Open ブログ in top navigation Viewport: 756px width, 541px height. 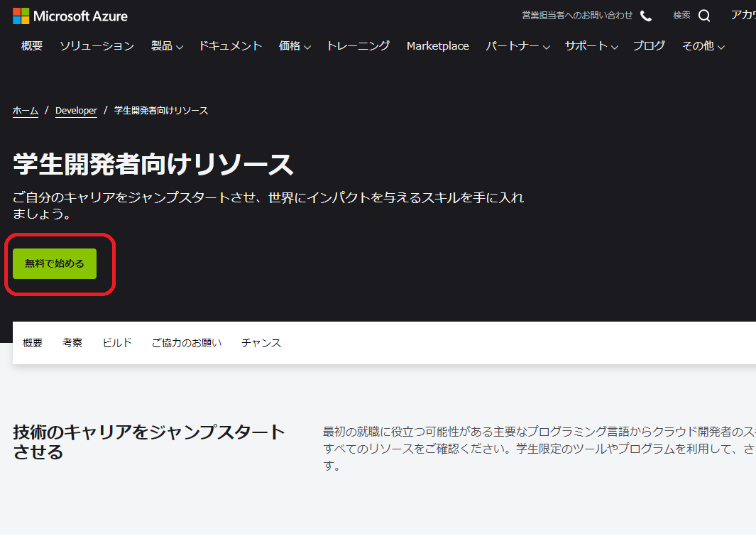tap(649, 46)
